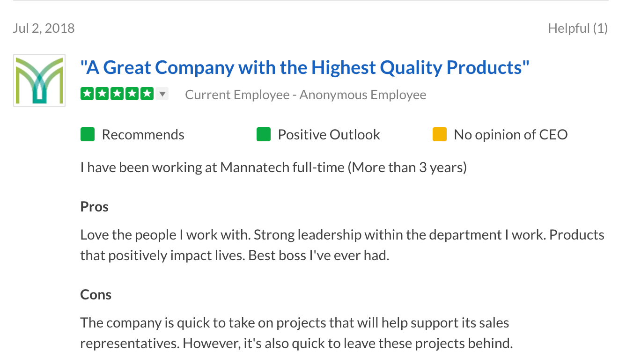
Task: Click the second green rating star
Action: 102,94
